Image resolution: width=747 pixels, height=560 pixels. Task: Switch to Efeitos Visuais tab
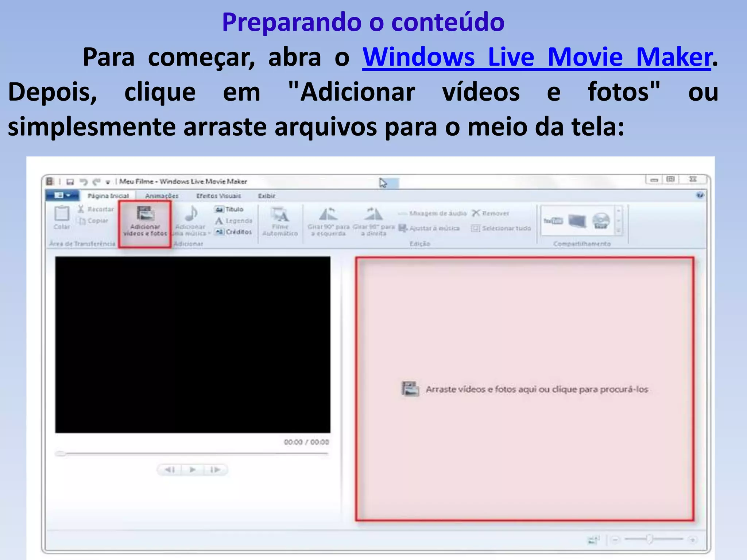tap(218, 196)
